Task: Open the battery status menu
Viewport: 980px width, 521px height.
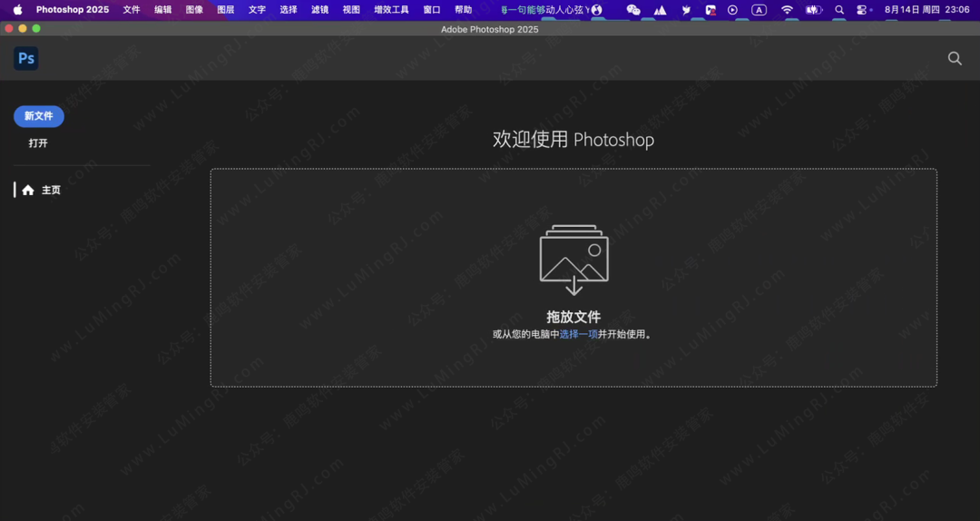Action: point(814,10)
